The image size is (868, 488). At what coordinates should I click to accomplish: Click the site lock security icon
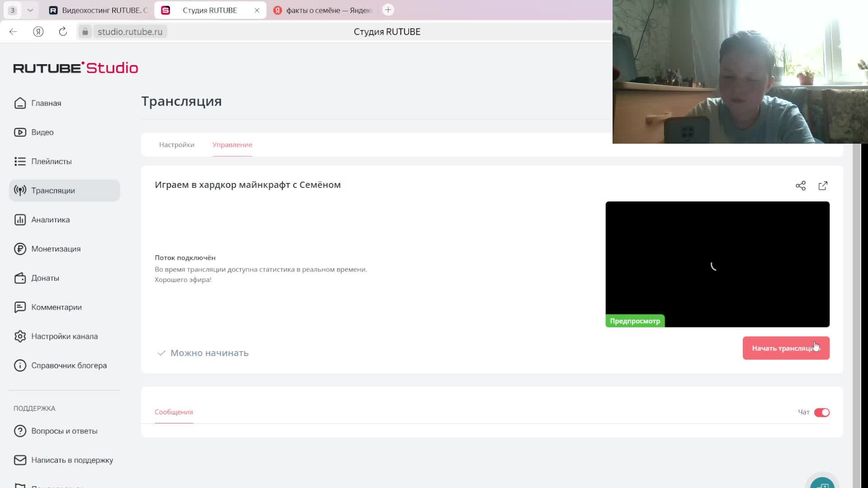point(85,32)
